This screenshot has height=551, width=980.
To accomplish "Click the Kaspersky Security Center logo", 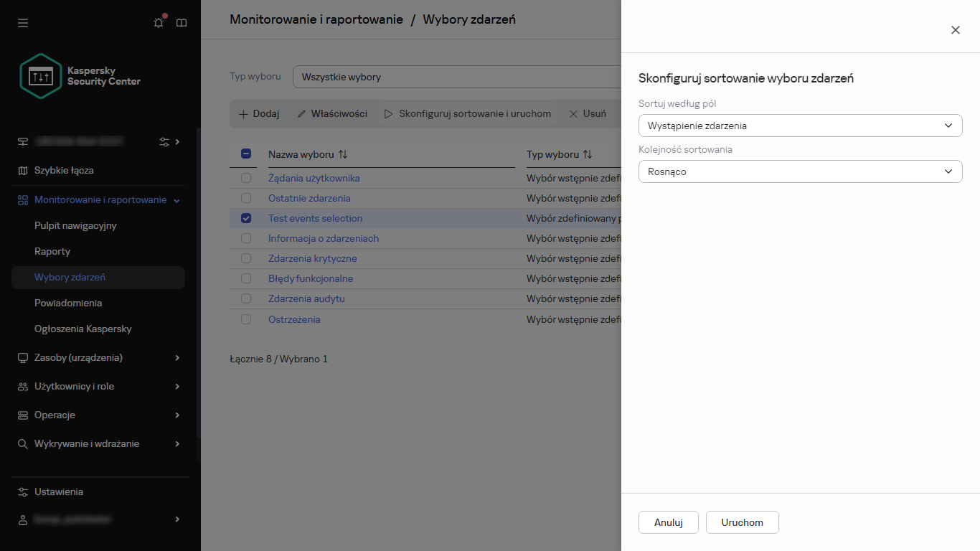I will click(80, 76).
